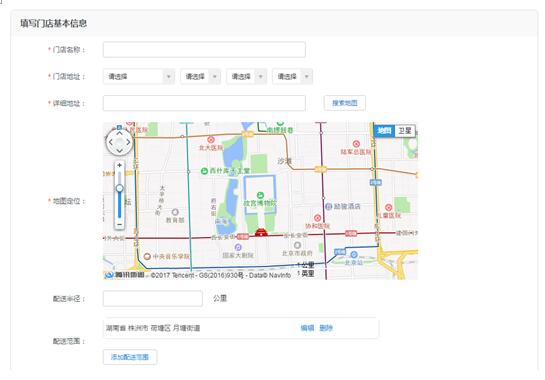The height and width of the screenshot is (380, 545).
Task: Open the second 请选择 dropdown in 门店地址
Action: [201, 76]
